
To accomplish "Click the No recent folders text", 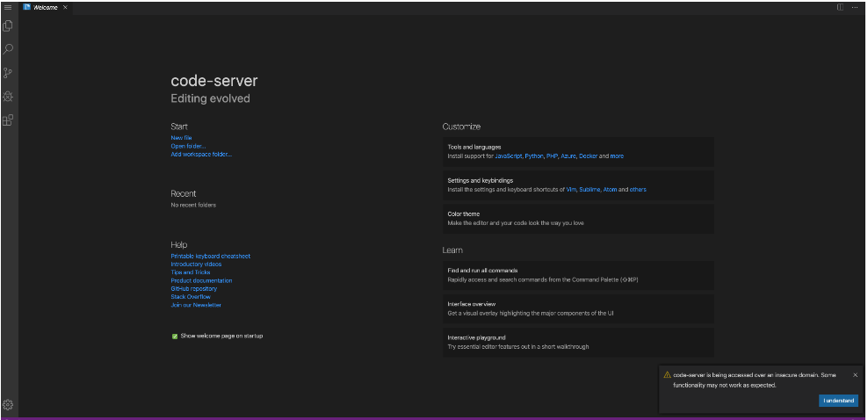I will pos(193,205).
